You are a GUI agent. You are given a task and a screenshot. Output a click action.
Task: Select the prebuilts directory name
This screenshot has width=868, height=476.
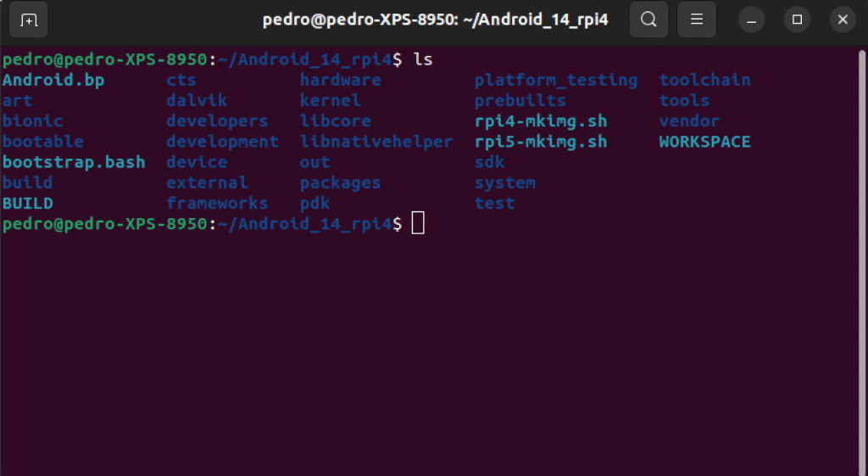(520, 100)
